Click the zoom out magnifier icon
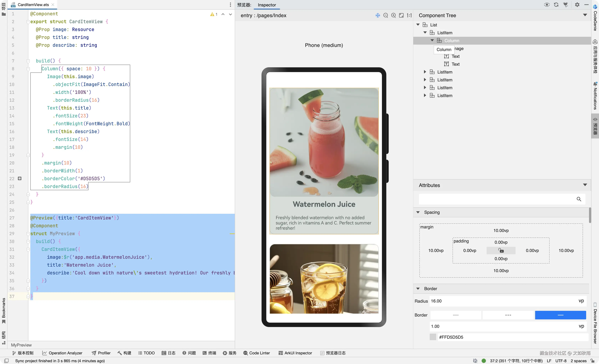 pyautogui.click(x=385, y=16)
